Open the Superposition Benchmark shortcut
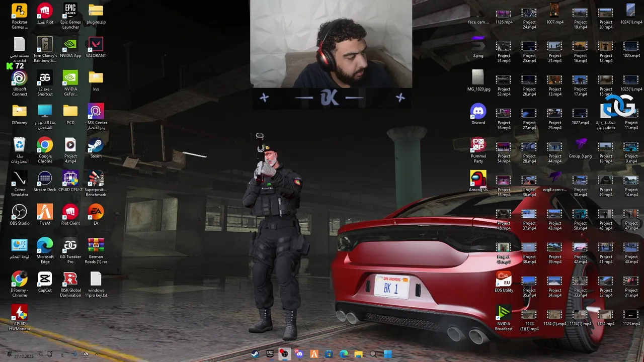 (x=96, y=184)
